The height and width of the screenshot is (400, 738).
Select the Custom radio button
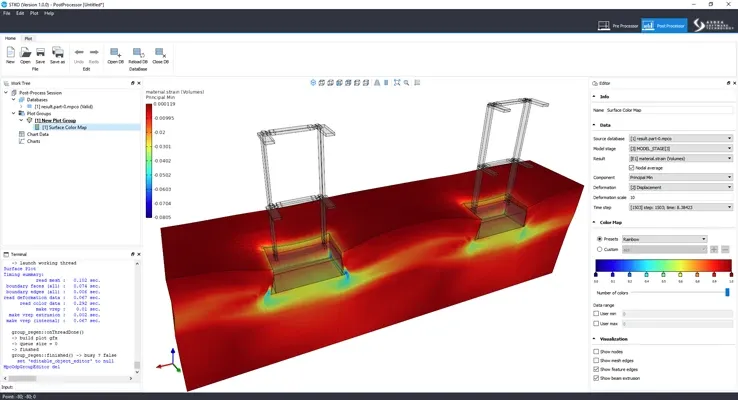(600, 249)
